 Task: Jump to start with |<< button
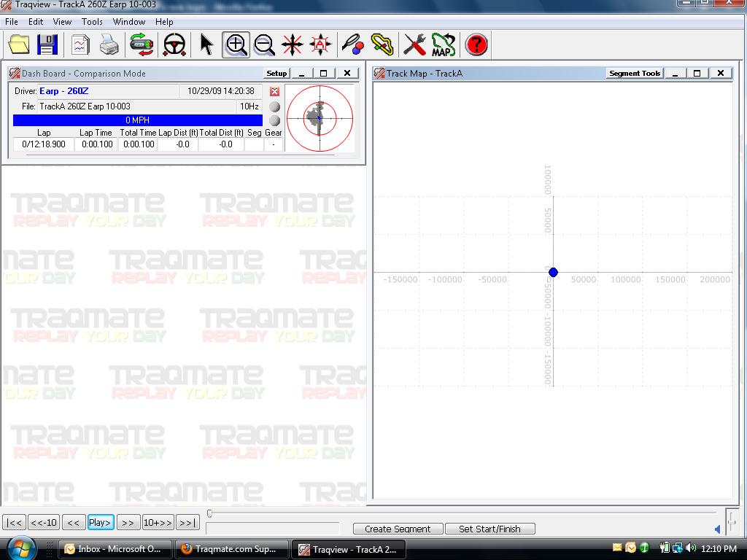15,523
